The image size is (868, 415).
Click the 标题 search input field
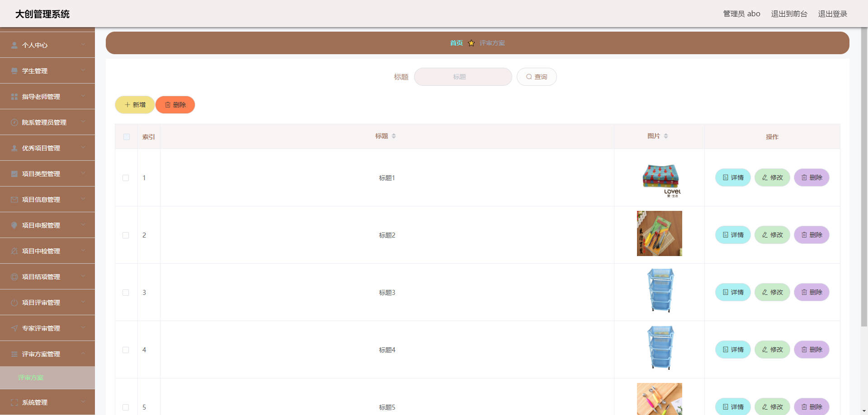click(463, 77)
